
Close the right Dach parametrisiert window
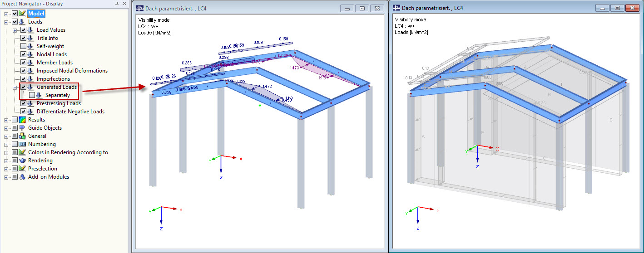pos(631,8)
